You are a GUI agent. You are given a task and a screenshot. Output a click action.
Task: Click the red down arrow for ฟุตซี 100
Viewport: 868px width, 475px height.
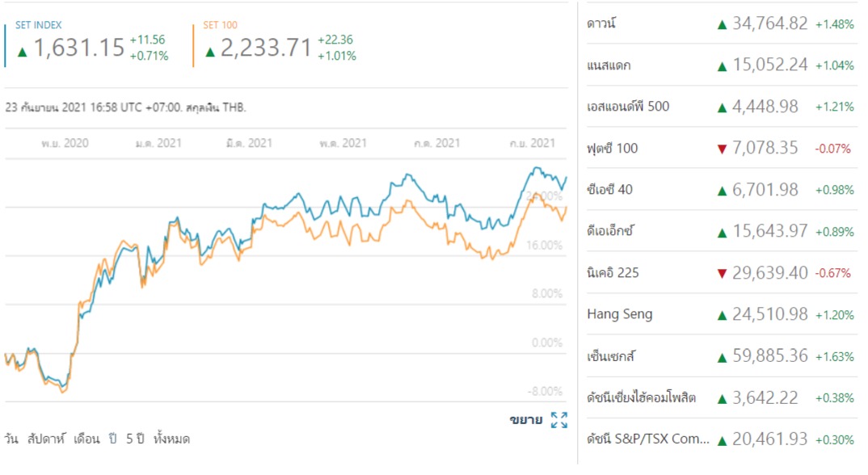click(x=722, y=148)
